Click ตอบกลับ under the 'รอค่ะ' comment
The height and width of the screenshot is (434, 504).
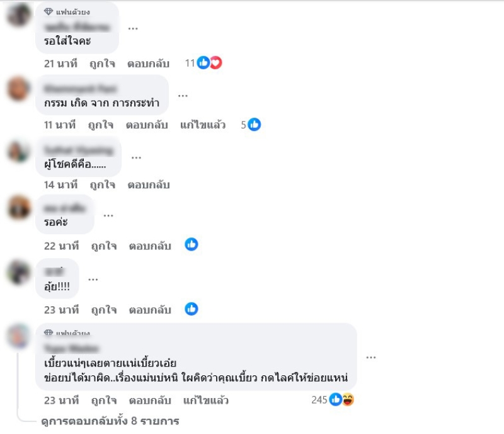150,246
